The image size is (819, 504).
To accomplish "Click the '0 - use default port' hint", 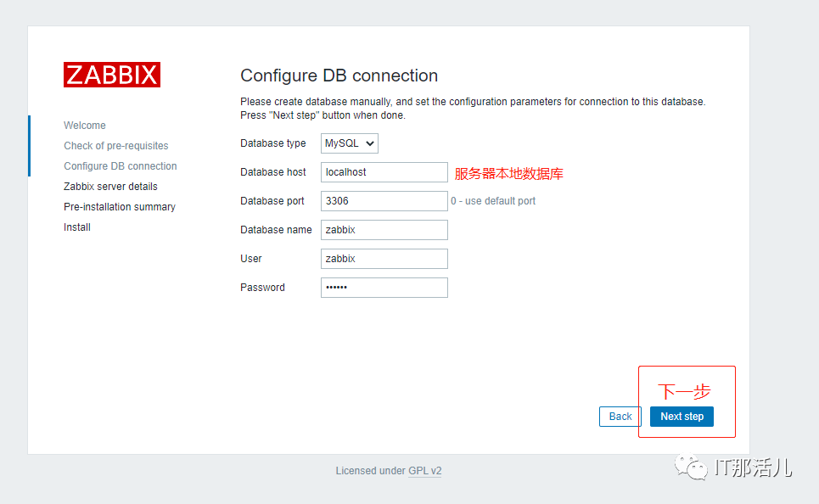I will pos(493,201).
